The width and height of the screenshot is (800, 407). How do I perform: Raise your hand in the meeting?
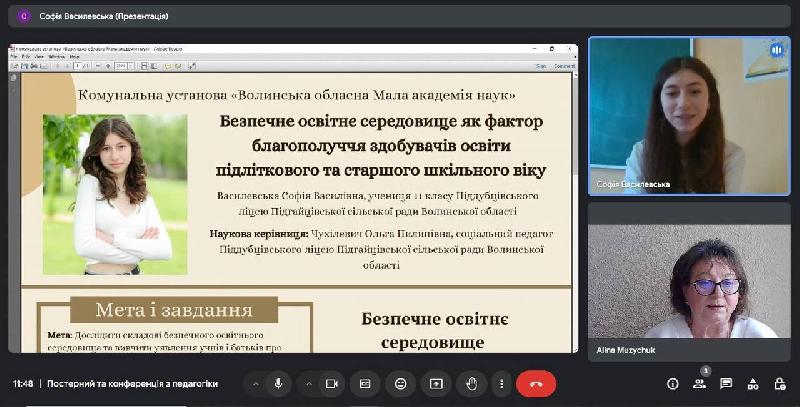(x=470, y=384)
